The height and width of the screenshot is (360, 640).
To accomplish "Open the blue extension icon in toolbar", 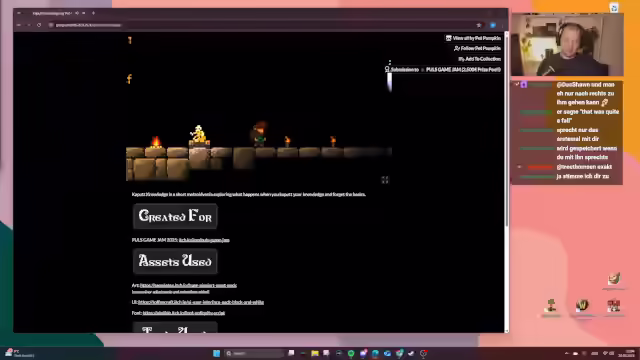I will [x=493, y=25].
